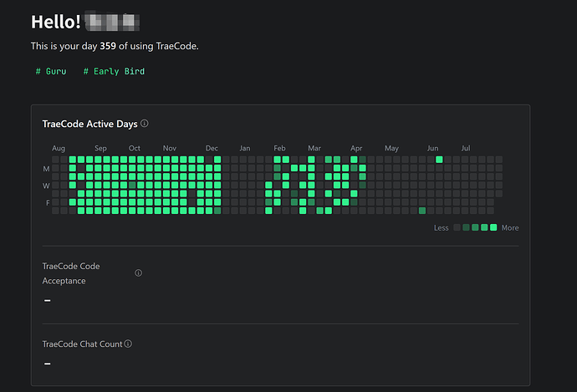Click the blurred username next to Hello!
577x392 pixels.
click(112, 22)
